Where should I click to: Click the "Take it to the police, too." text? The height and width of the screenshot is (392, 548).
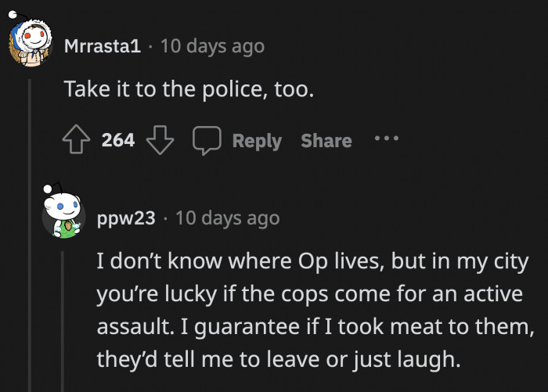pos(189,90)
